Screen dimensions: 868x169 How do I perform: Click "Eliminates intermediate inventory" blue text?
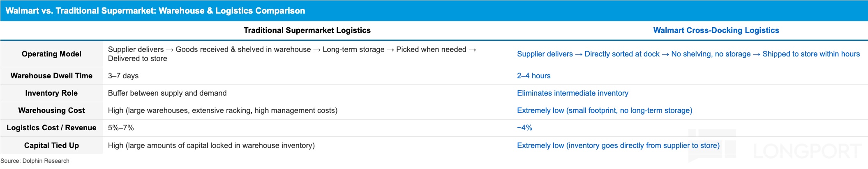(573, 93)
